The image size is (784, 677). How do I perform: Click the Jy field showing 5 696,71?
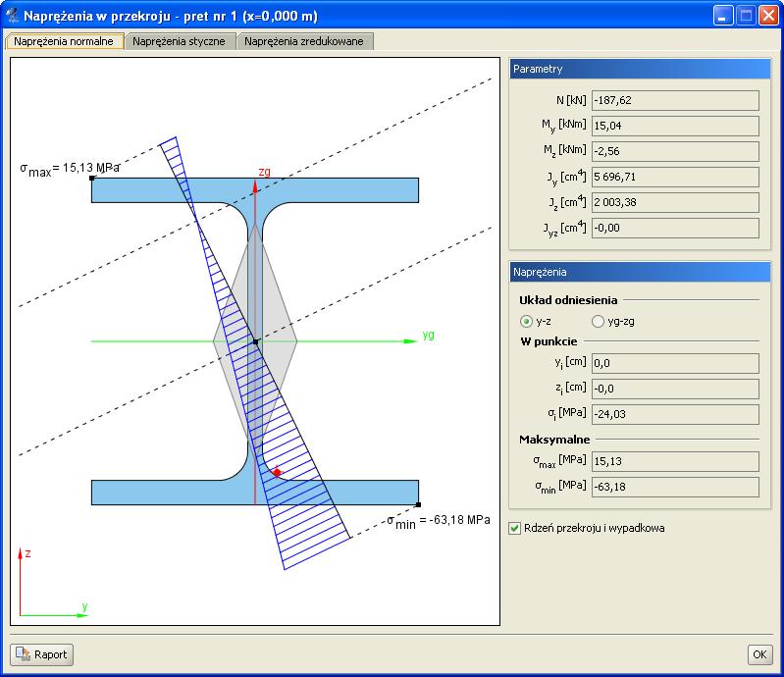pyautogui.click(x=675, y=177)
